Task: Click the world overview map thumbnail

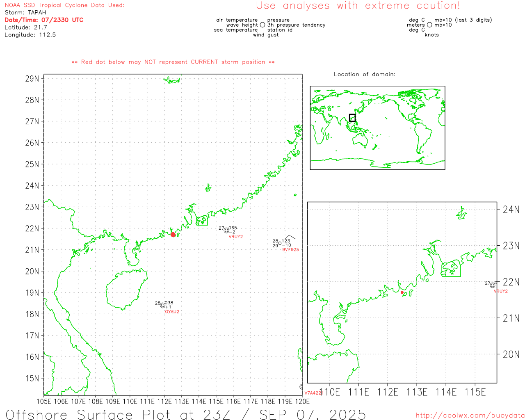Action: [x=377, y=128]
